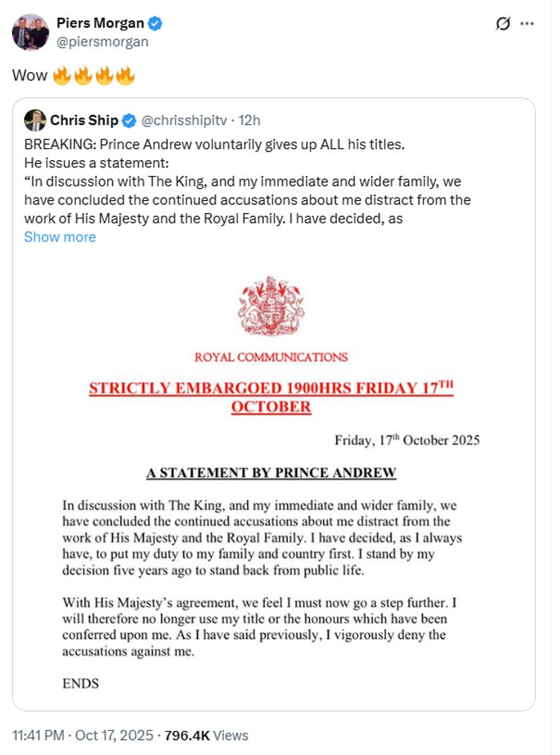Click the ROYAL COMMUNICATIONS heading in the image
Image resolution: width=560 pixels, height=755 pixels.
click(x=272, y=357)
